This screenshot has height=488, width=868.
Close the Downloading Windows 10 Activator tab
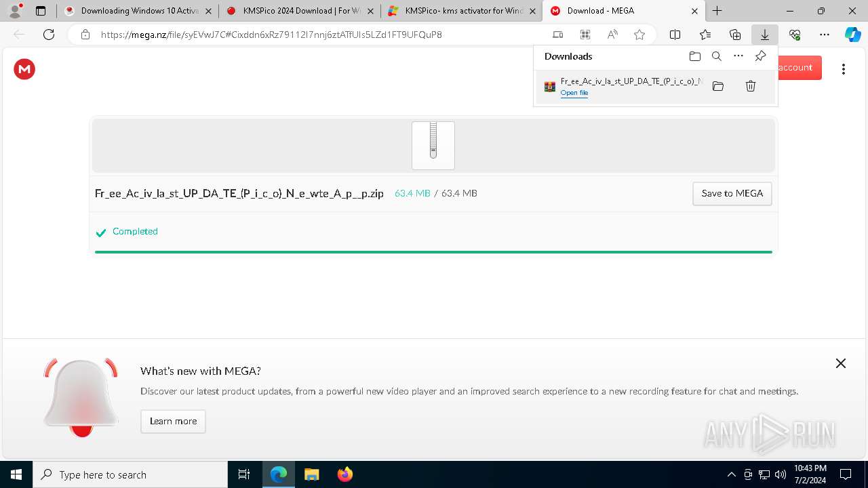coord(208,11)
